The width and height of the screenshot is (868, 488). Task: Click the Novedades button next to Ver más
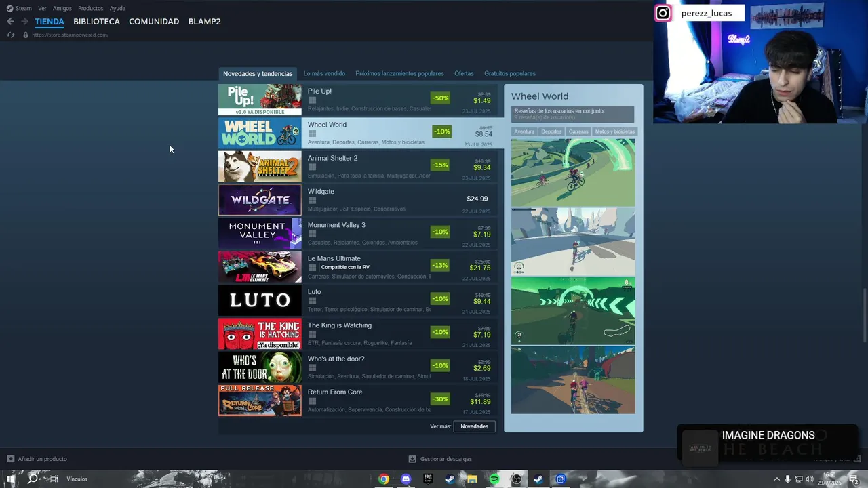474,426
